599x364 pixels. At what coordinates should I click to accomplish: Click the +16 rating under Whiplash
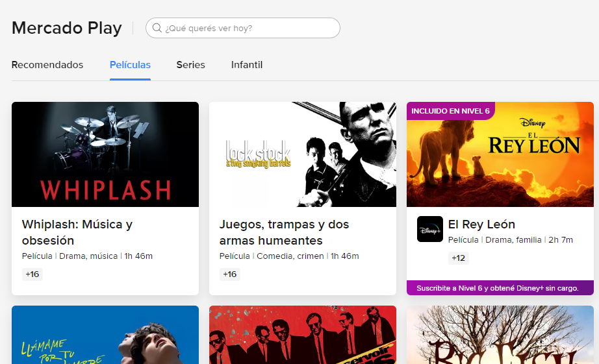[x=32, y=274]
